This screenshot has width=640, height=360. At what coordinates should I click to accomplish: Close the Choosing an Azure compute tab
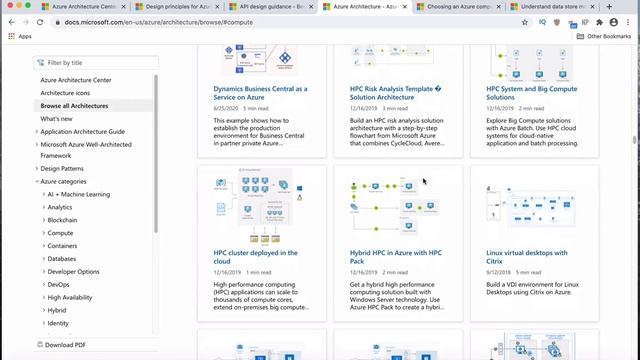[498, 7]
